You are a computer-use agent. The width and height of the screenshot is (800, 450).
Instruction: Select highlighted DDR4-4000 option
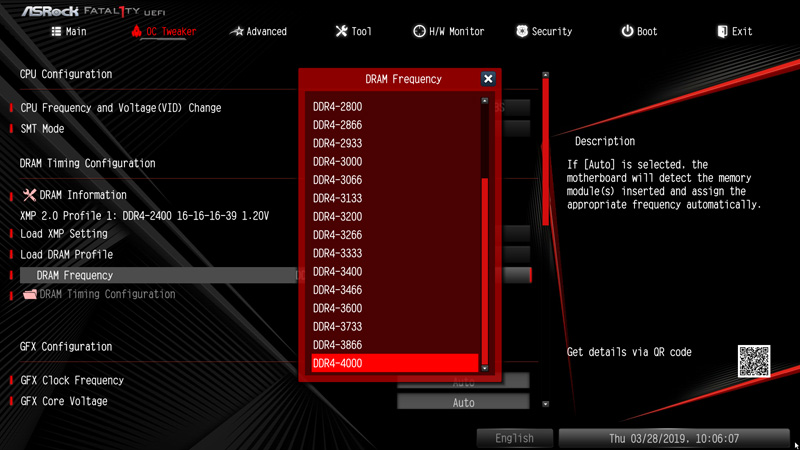(x=395, y=363)
